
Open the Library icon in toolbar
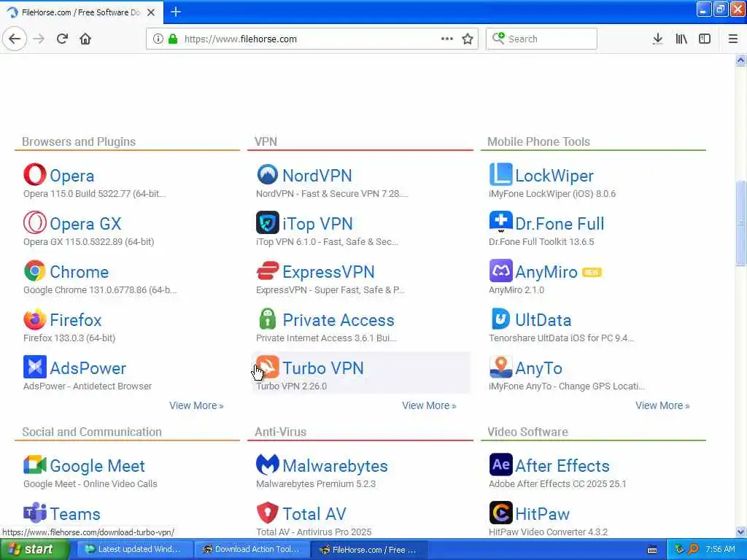[681, 39]
